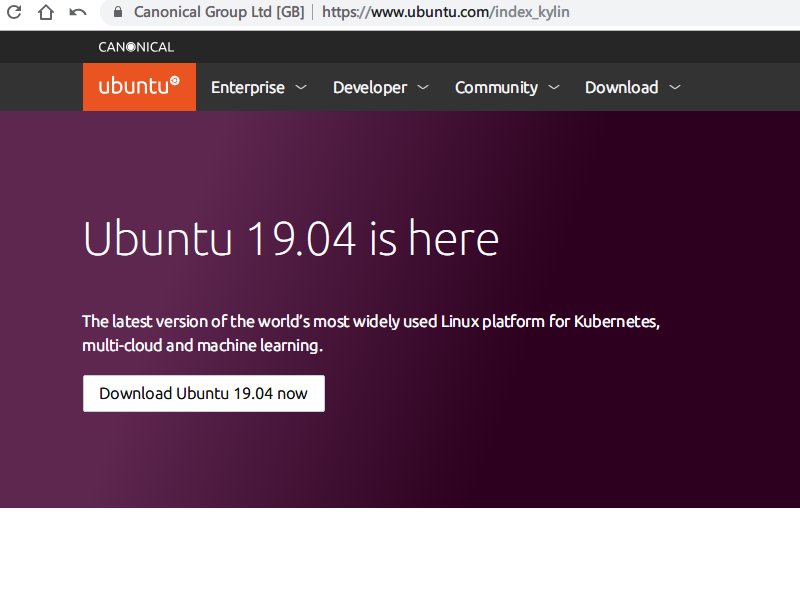800x600 pixels.
Task: Focus the ubuntu.com URL address field
Action: (x=445, y=13)
